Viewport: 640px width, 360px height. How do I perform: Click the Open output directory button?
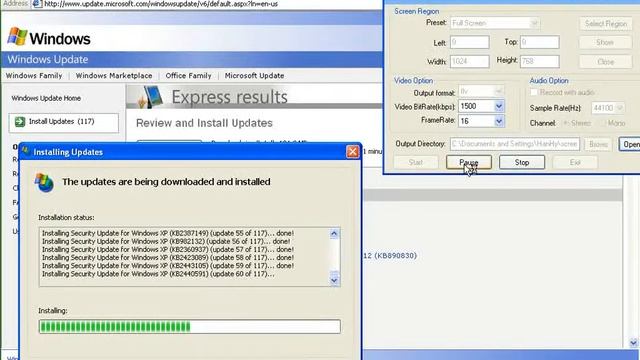(x=629, y=144)
